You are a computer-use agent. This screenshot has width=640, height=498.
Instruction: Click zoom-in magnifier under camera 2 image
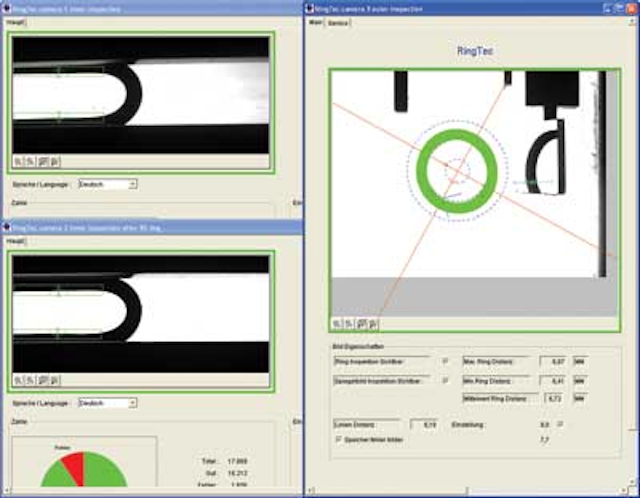(18, 380)
